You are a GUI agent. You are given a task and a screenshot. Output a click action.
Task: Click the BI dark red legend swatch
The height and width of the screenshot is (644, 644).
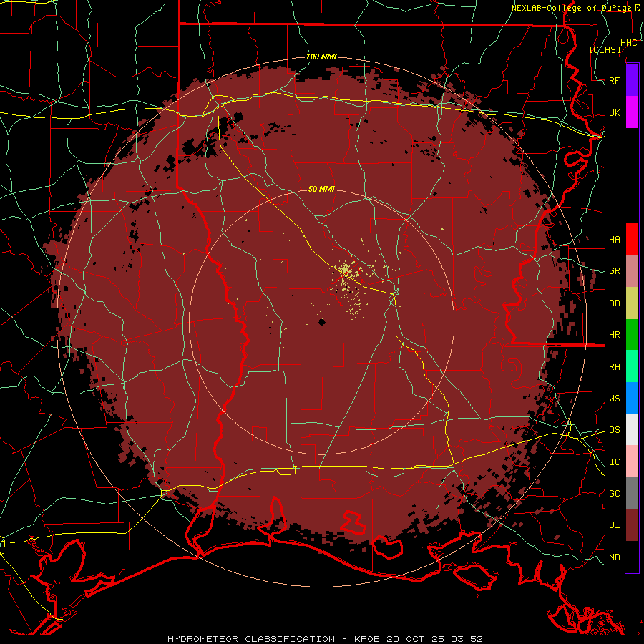[x=632, y=525]
